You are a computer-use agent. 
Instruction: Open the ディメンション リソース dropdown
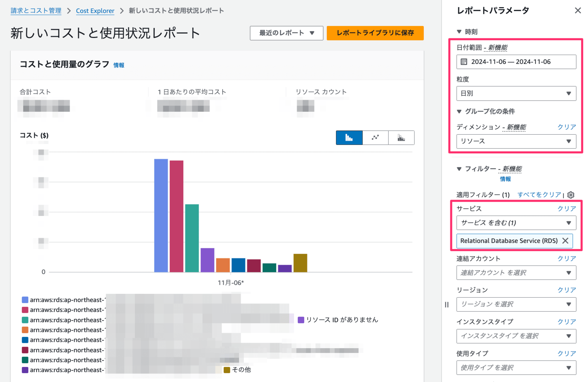pos(516,141)
